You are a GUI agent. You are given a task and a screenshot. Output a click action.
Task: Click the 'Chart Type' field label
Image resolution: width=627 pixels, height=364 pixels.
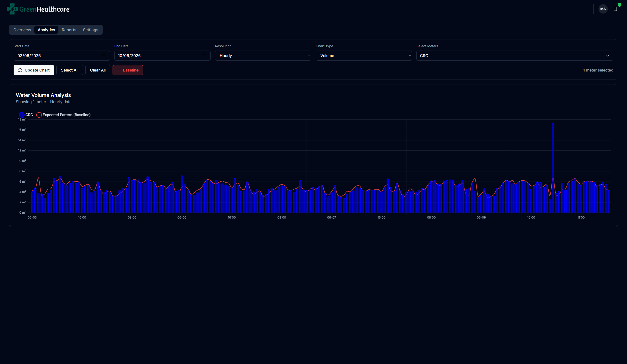324,46
